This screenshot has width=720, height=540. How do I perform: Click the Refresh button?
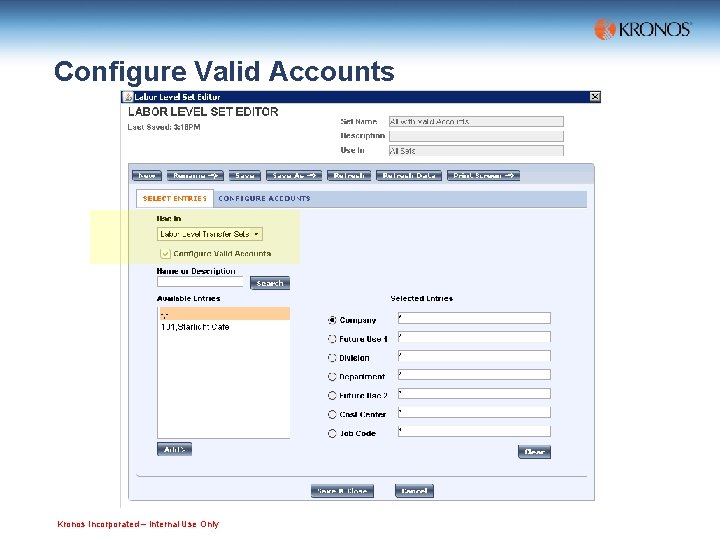(349, 175)
